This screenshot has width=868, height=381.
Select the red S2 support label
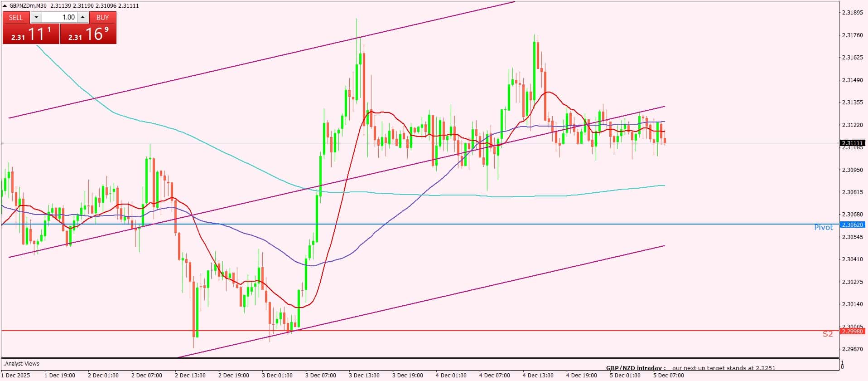coord(827,334)
